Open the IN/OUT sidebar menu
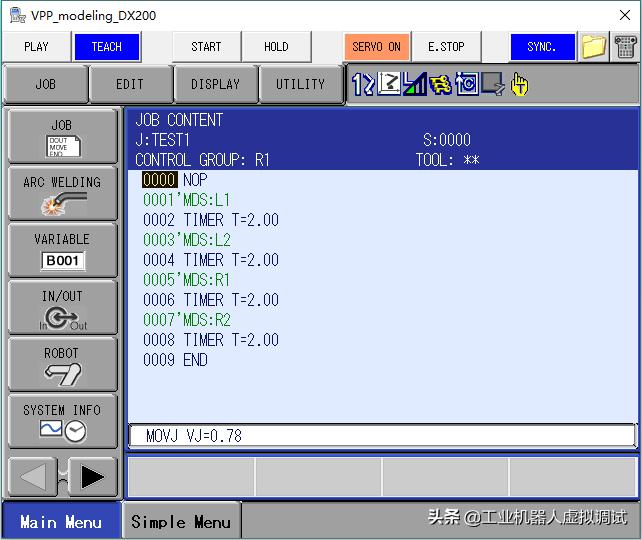642x540 pixels. [x=63, y=307]
